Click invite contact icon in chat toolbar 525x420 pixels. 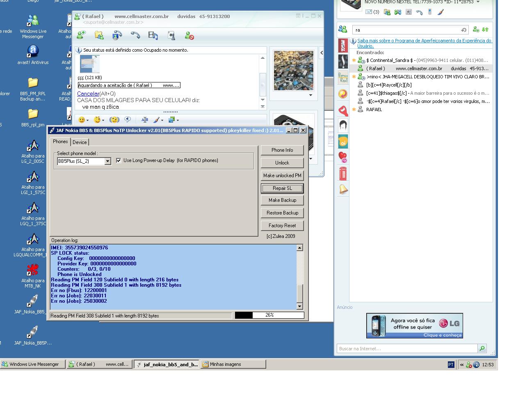point(81,36)
